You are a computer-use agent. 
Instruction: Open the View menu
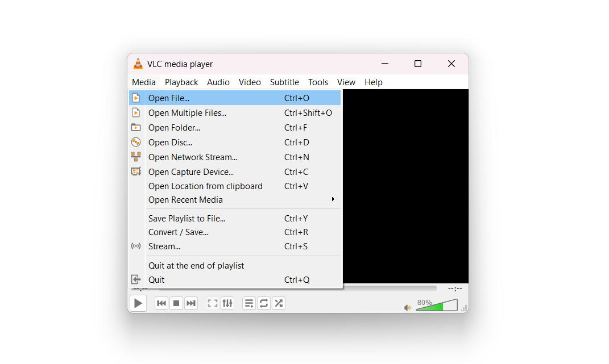[346, 82]
